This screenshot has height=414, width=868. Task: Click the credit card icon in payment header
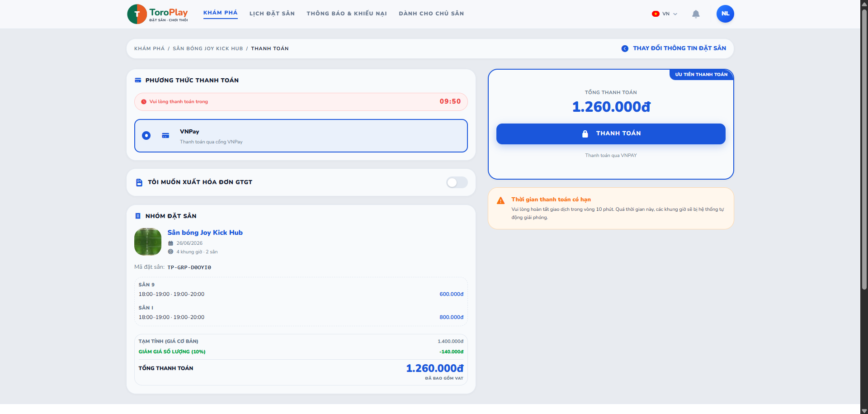[138, 80]
